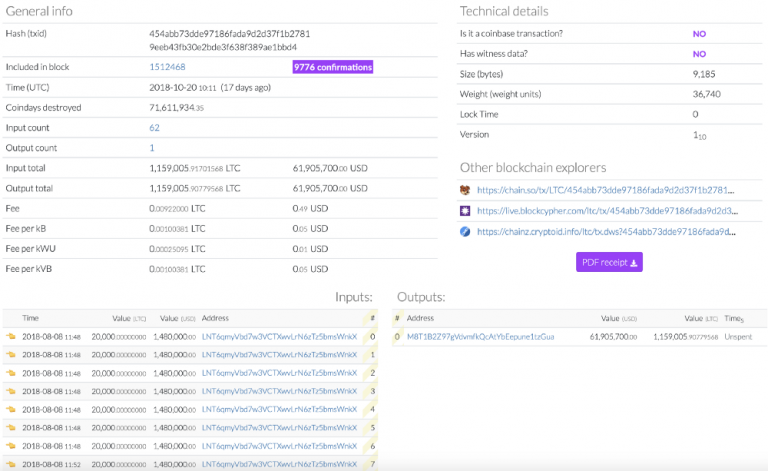This screenshot has height=471, width=768.
Task: Open block 1512468 link
Action: point(167,67)
